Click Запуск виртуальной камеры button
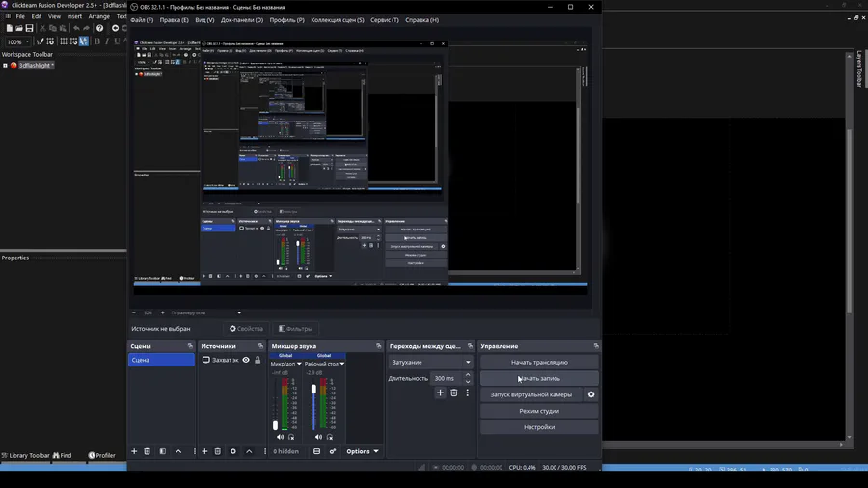Screen dimensions: 868x488 (x=530, y=394)
